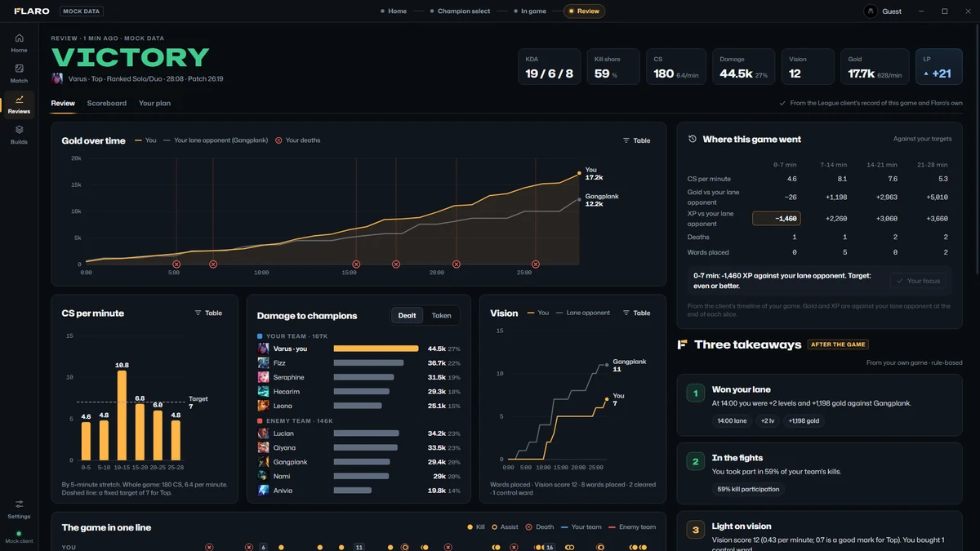
Task: Click the Anivia champion icon
Action: click(x=263, y=491)
